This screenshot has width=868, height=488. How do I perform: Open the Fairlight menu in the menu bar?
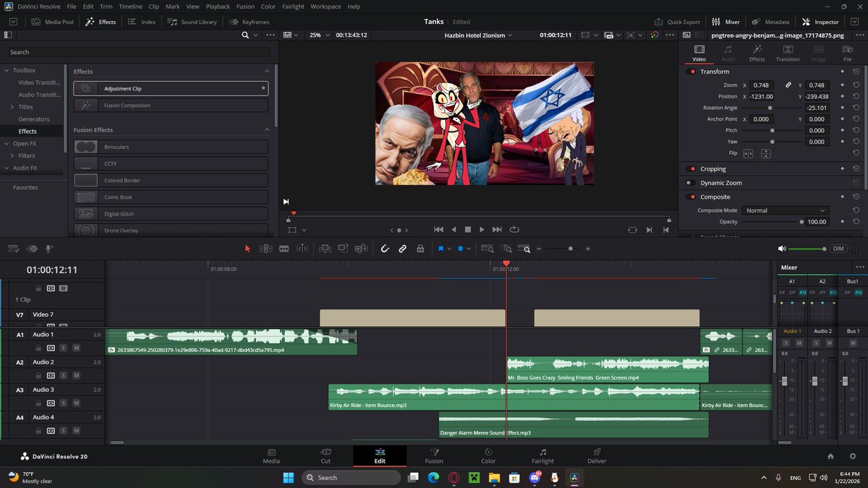[x=293, y=7]
